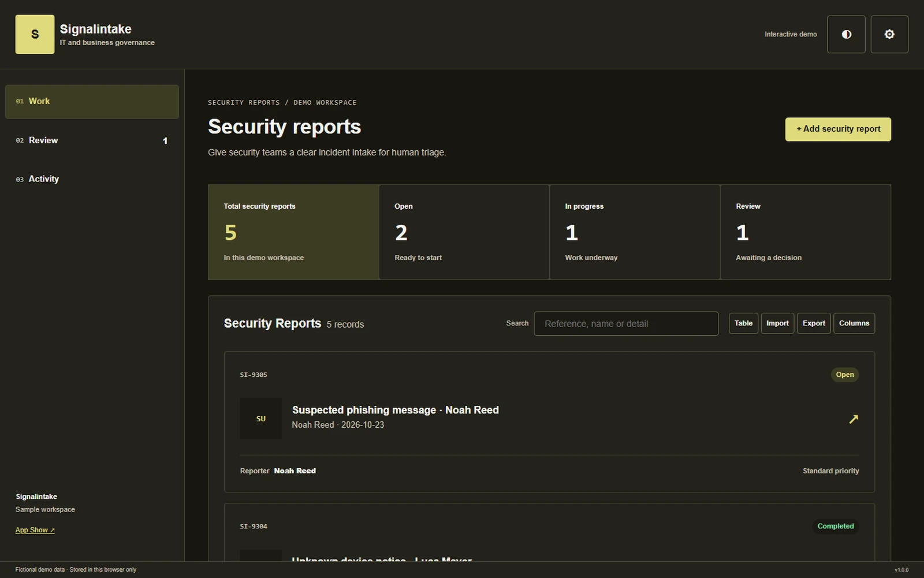The width and height of the screenshot is (924, 578).
Task: Click the Open status badge
Action: click(845, 375)
